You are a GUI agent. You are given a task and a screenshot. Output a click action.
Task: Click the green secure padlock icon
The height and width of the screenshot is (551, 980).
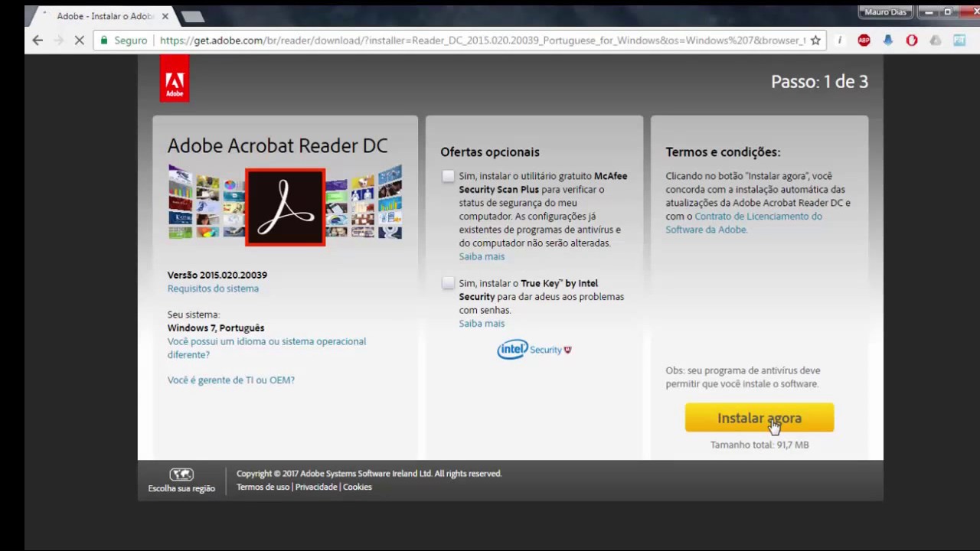[x=104, y=41]
